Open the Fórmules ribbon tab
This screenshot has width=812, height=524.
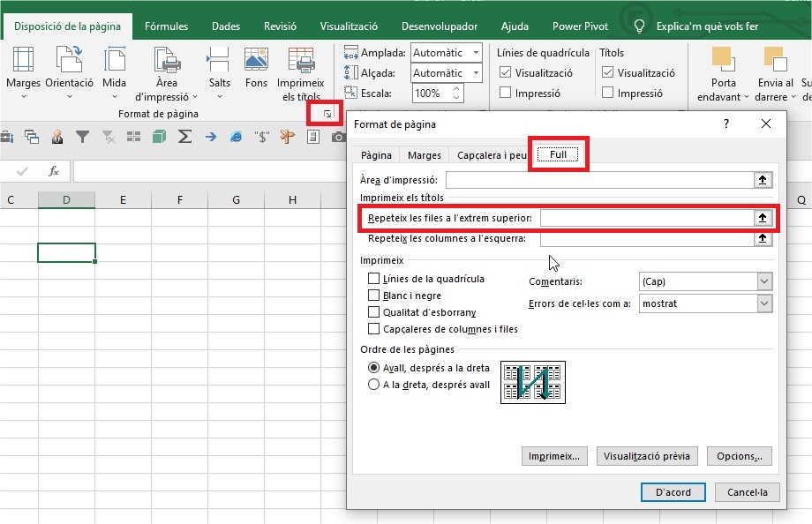(166, 26)
